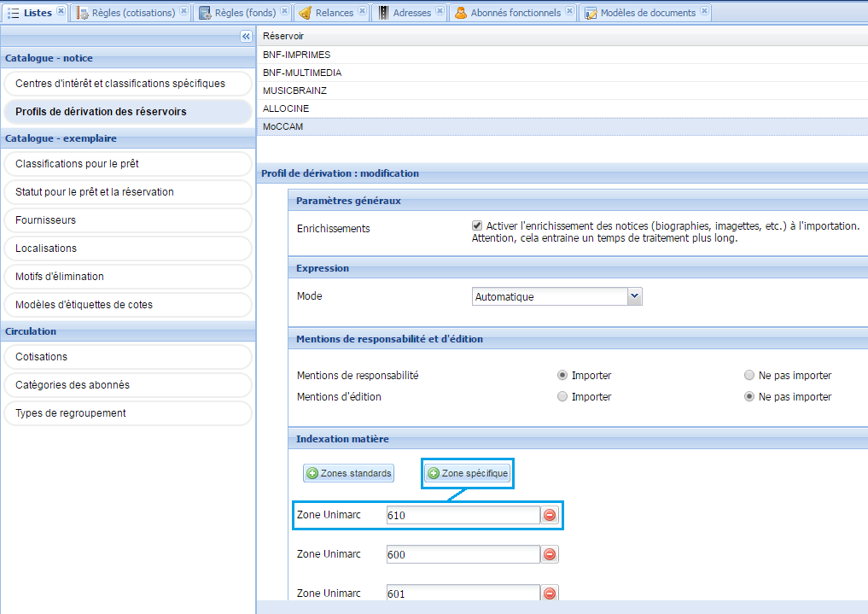868x614 pixels.
Task: Click inside the Zone Unimarc 610 input field
Action: (462, 515)
